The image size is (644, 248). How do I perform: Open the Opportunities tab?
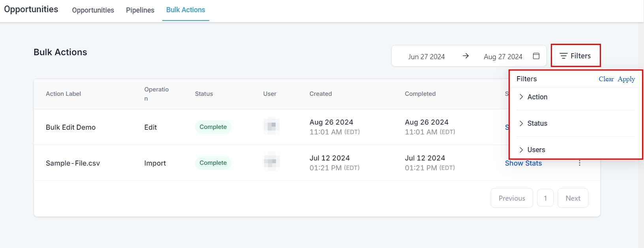click(93, 10)
